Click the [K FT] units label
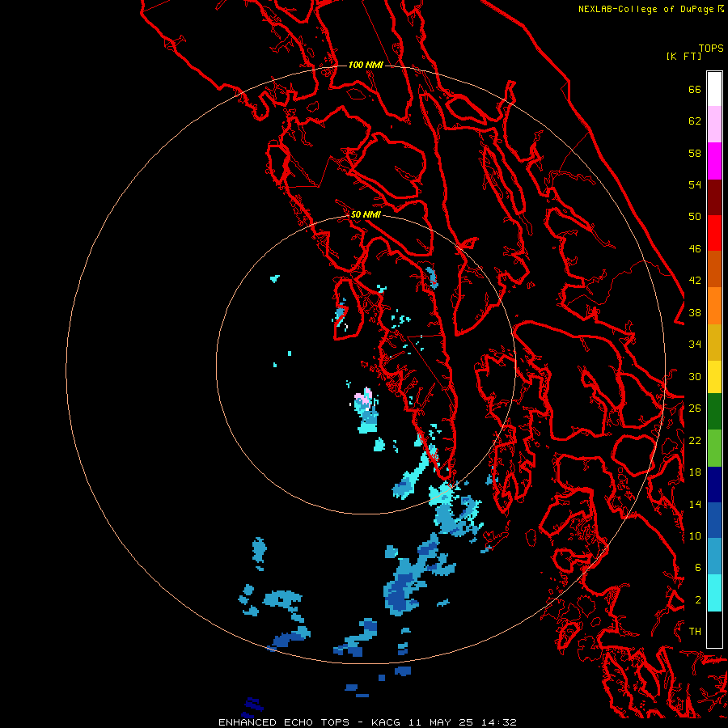The height and width of the screenshot is (728, 728). point(684,56)
